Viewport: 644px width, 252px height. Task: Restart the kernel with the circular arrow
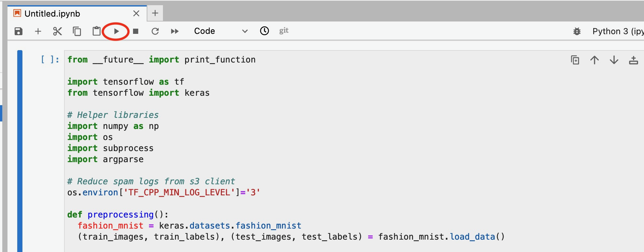(x=155, y=31)
